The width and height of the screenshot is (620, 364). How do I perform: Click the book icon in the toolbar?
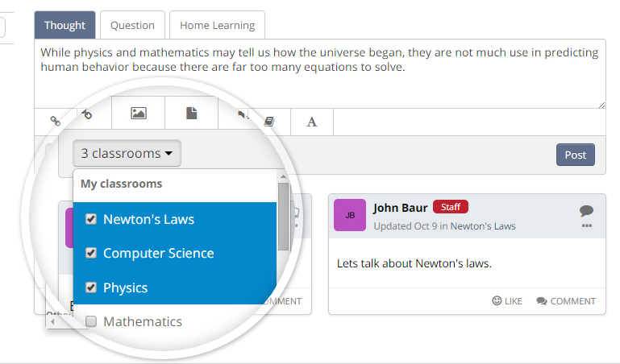[x=269, y=122]
